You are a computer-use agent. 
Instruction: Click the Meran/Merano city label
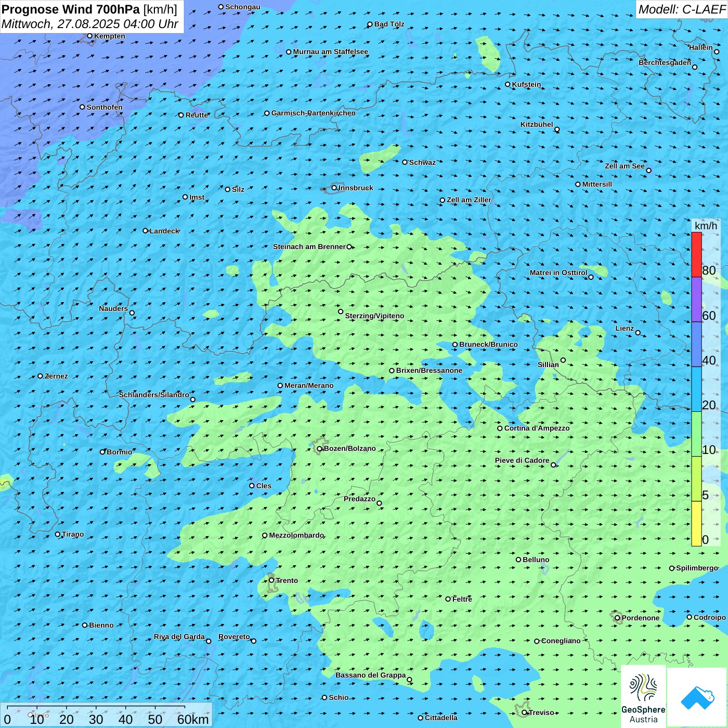point(309,385)
